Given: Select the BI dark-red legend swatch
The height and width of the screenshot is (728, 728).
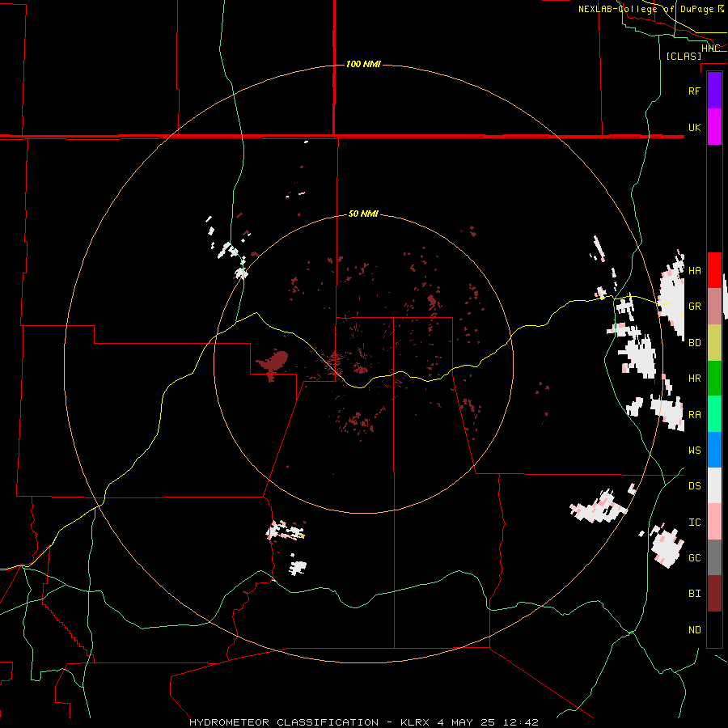Looking at the screenshot, I should 714,594.
